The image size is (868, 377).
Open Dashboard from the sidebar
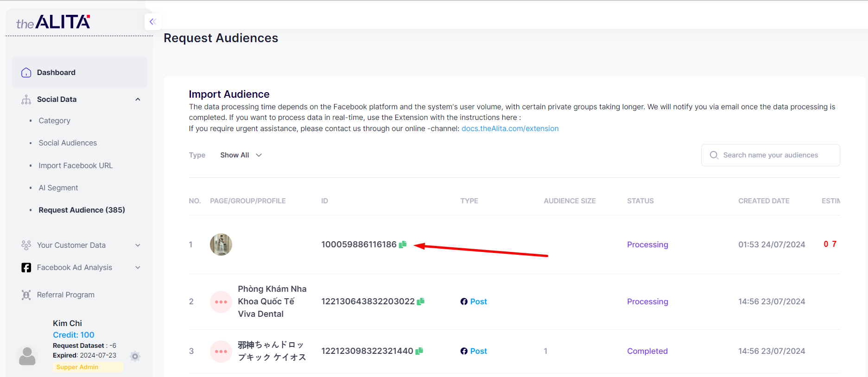(56, 73)
